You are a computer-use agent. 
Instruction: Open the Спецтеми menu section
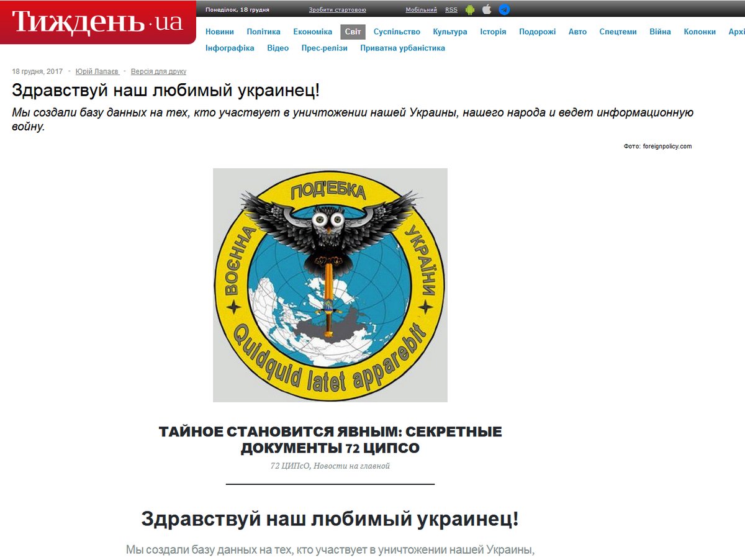618,32
